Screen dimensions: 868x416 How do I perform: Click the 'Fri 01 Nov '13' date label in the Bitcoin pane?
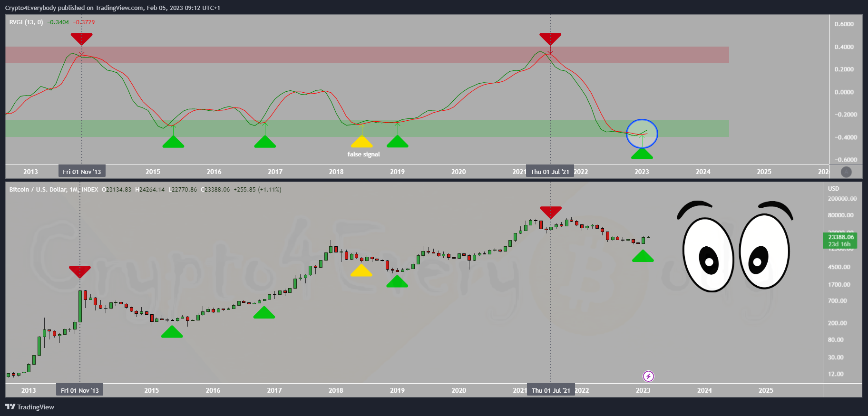pyautogui.click(x=80, y=390)
